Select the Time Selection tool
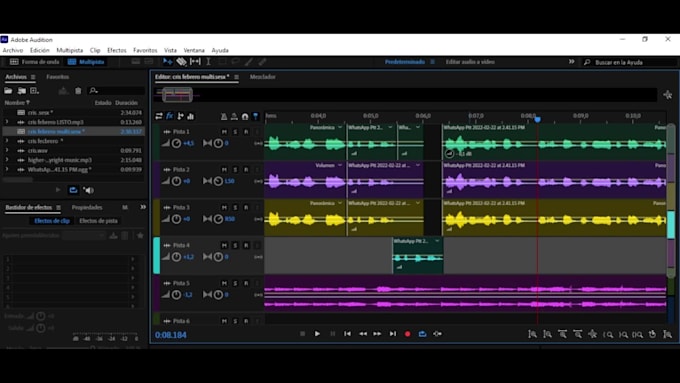This screenshot has height=383, width=680. [208, 62]
